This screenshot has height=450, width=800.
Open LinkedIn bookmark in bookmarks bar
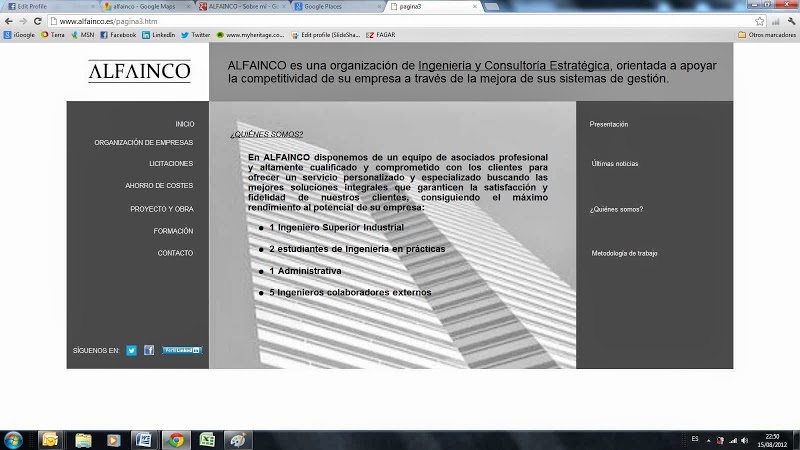[159, 35]
